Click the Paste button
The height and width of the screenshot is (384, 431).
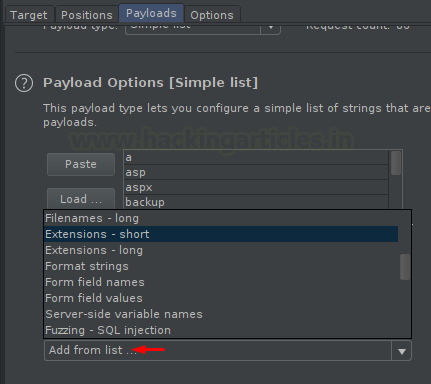tap(81, 164)
